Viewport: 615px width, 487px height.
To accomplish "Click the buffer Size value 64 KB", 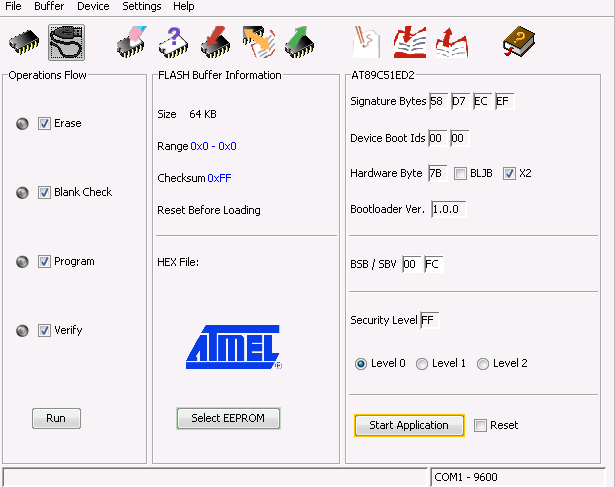I will pos(203,114).
